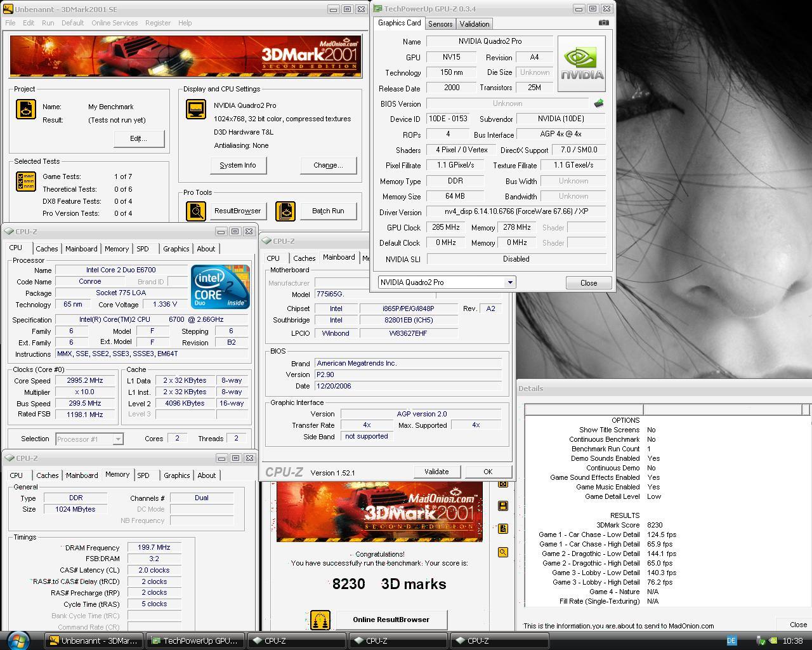The height and width of the screenshot is (650, 812).
Task: Click the BIOS Date 12/20/2006 field
Action: [x=408, y=386]
